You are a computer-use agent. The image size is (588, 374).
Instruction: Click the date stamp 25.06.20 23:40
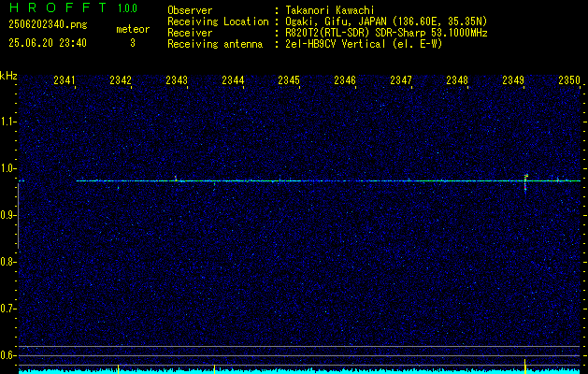coord(48,43)
